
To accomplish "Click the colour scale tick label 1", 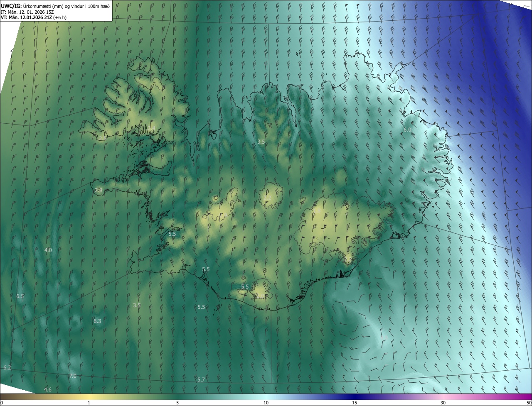I will pyautogui.click(x=89, y=403).
